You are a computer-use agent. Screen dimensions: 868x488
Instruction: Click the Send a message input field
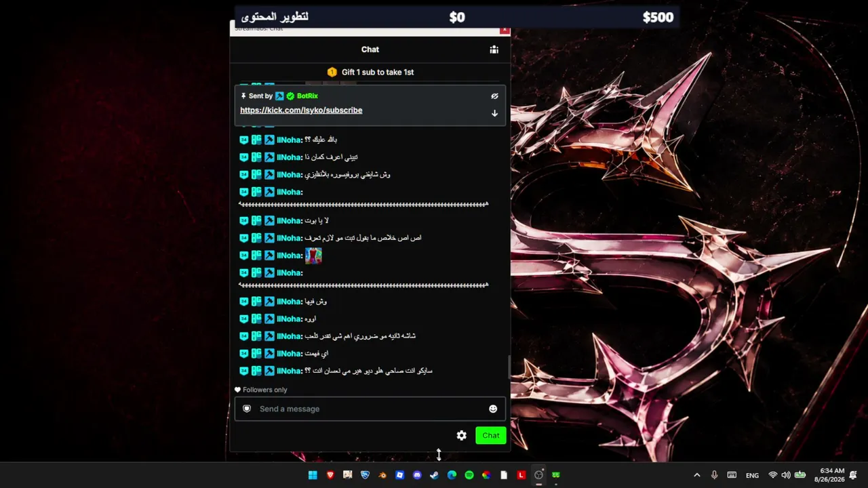[370, 409]
